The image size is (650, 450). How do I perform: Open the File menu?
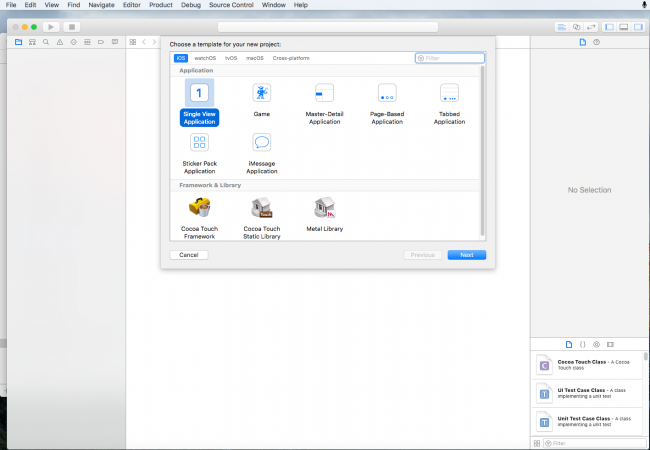click(11, 5)
